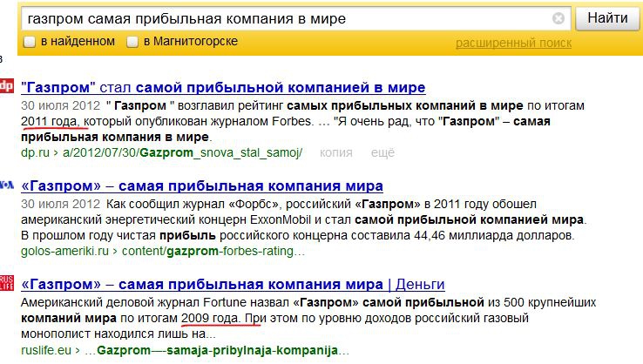Open second result 'самая прибыльная компания мира'
This screenshot has width=643, height=364.
click(x=202, y=185)
